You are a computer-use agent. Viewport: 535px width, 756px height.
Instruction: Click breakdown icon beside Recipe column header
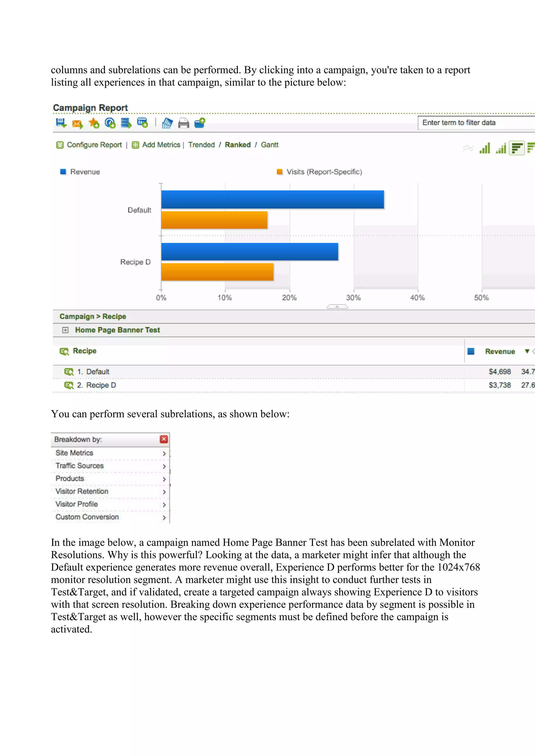tap(64, 351)
